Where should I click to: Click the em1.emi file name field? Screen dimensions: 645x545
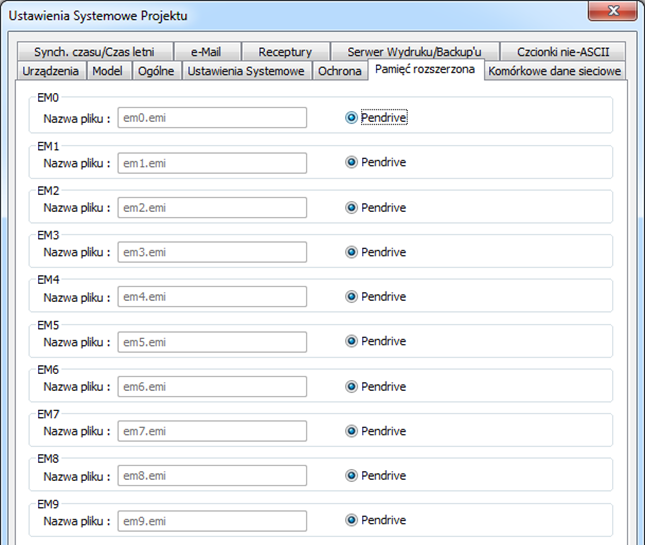tap(212, 163)
